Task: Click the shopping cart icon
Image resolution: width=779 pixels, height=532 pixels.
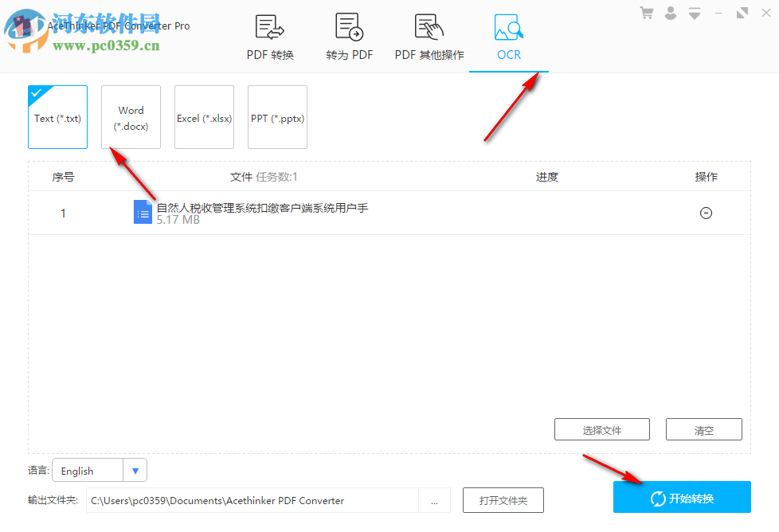Action: 646,12
